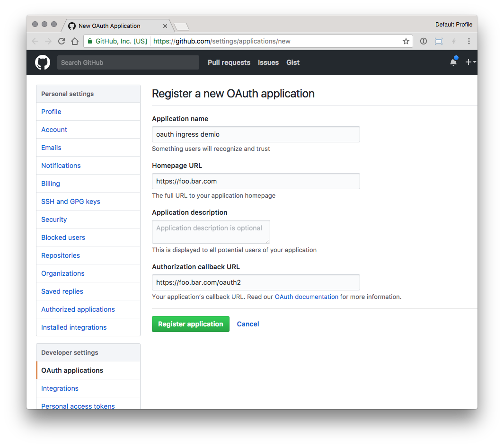This screenshot has height=447, width=504.
Task: Click the Register application button
Action: [191, 324]
